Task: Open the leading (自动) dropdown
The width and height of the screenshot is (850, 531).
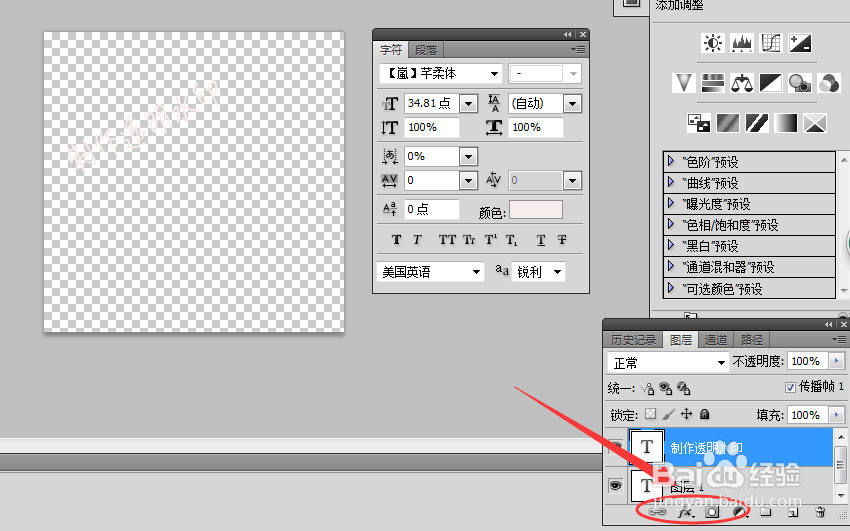Action: (x=572, y=103)
